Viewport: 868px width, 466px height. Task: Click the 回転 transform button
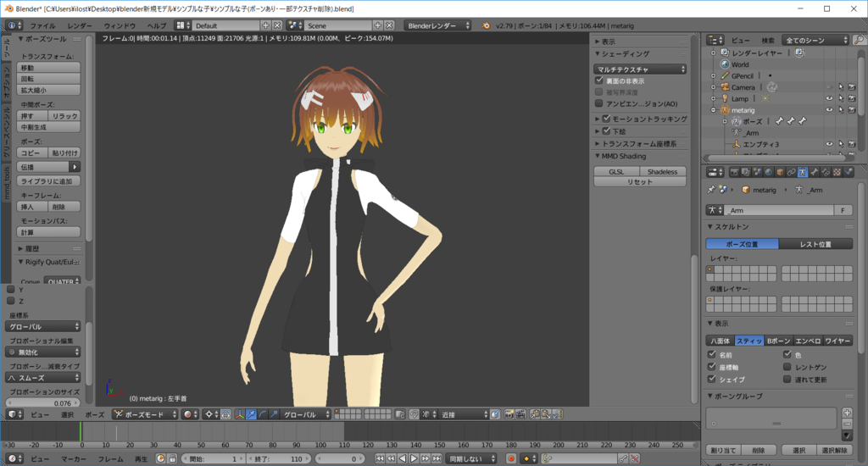(48, 79)
